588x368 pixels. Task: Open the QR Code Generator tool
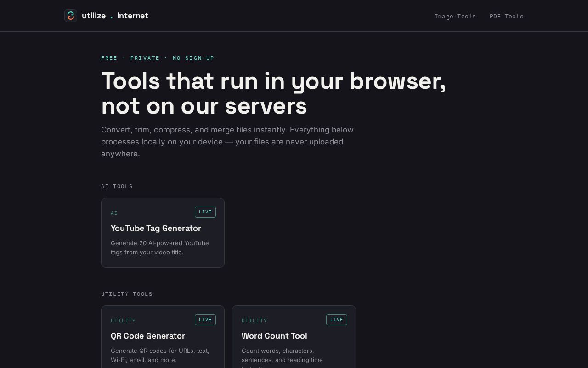click(x=163, y=337)
